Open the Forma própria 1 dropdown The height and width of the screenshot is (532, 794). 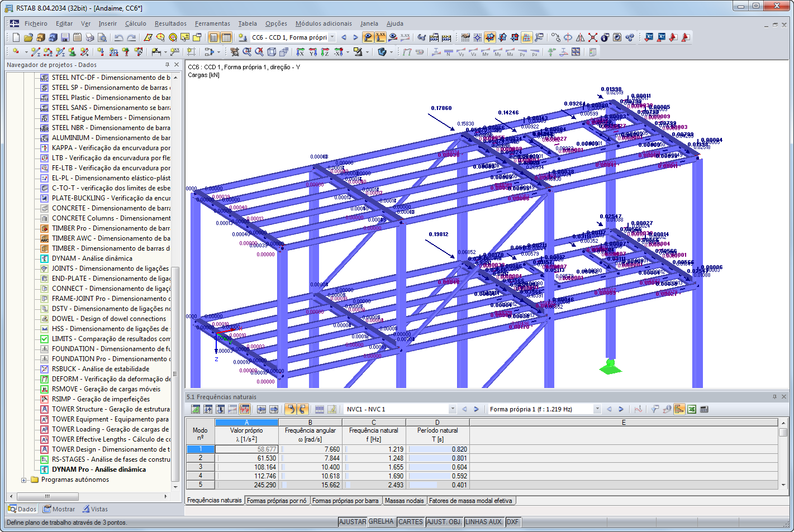point(597,409)
